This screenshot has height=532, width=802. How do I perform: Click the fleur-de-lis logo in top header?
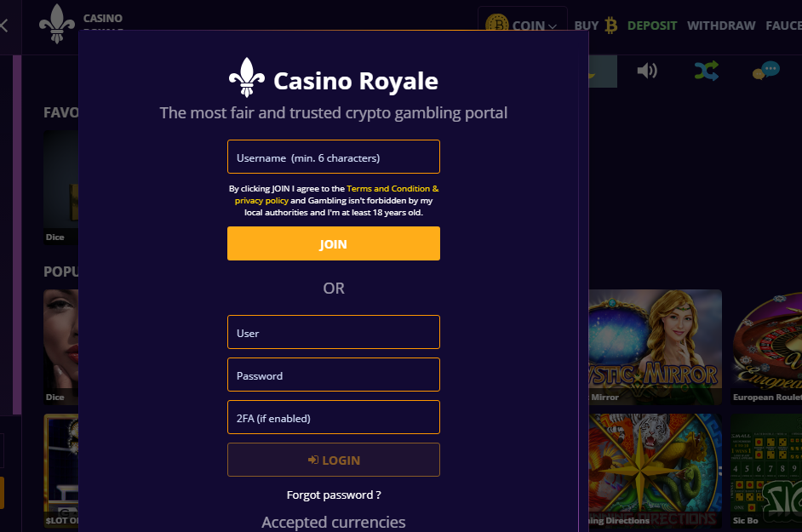coord(57,24)
